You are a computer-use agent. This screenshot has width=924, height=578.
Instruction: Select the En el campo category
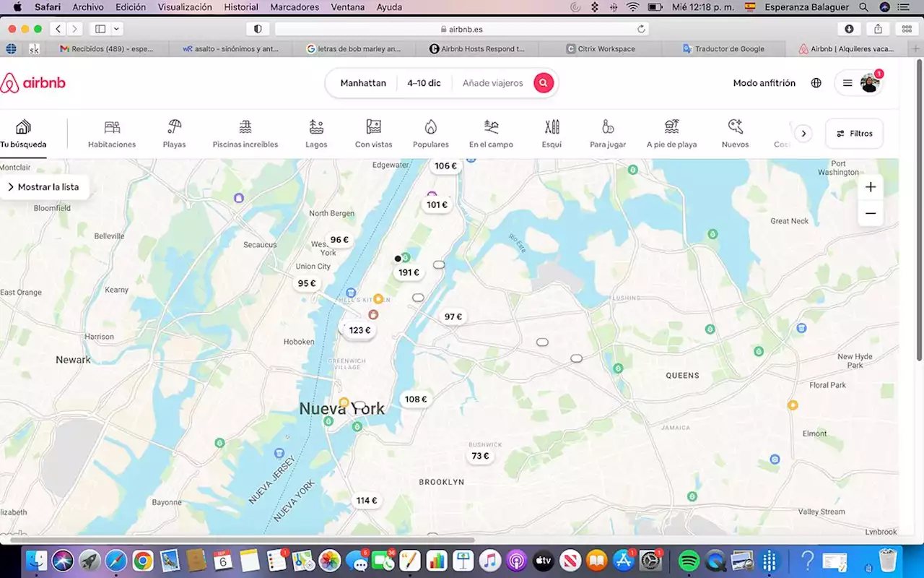click(x=491, y=134)
